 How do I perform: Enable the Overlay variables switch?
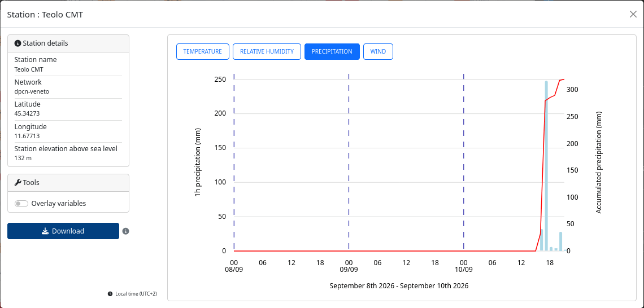pos(21,204)
